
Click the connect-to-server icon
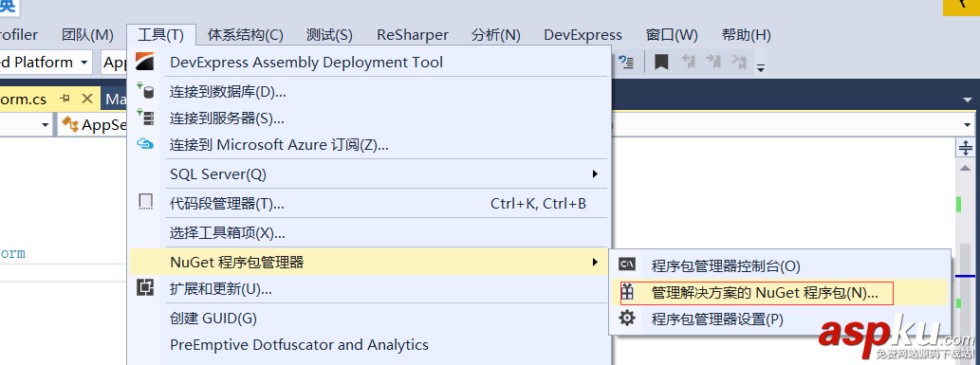pos(145,117)
